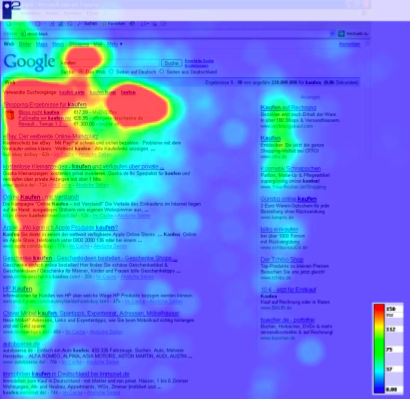The width and height of the screenshot is (410, 399).
Task: Switch to the News tab
Action: click(58, 44)
